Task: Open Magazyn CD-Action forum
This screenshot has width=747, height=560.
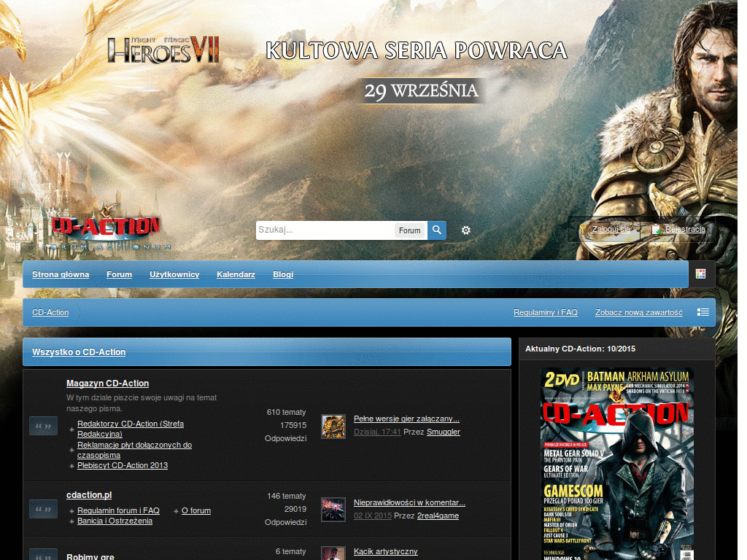Action: click(x=108, y=384)
